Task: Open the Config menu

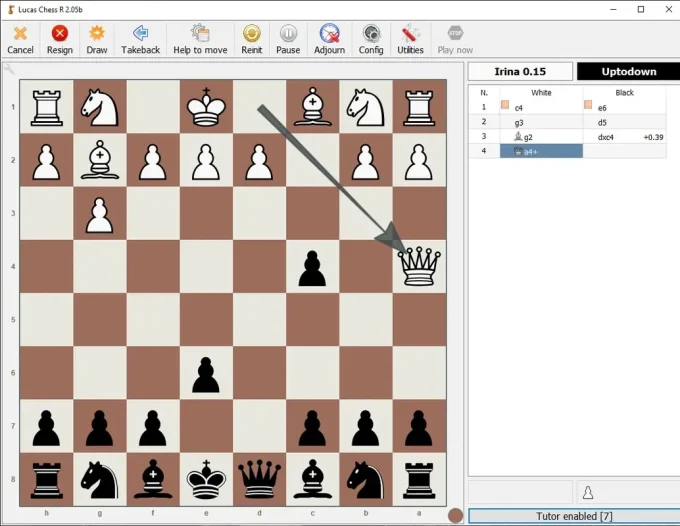Action: coord(371,39)
